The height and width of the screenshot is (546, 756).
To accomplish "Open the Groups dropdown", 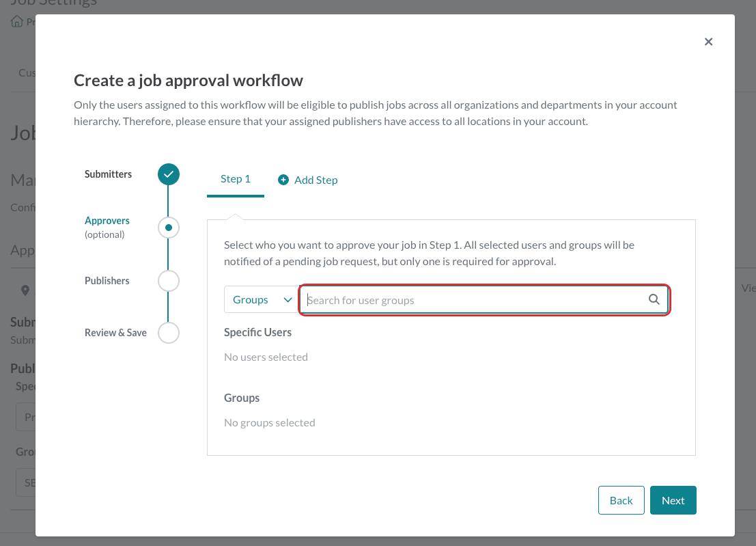I will [x=262, y=299].
